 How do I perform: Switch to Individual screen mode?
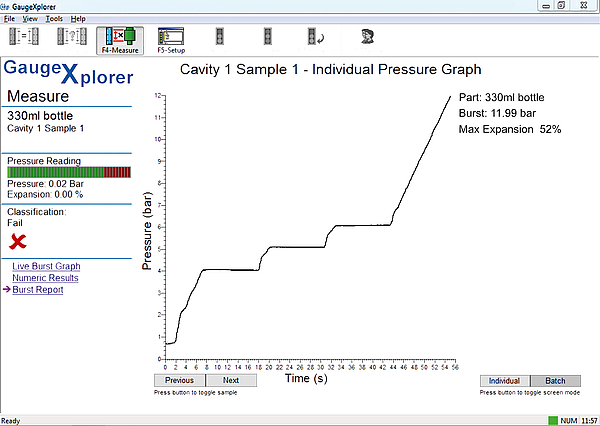tap(505, 381)
